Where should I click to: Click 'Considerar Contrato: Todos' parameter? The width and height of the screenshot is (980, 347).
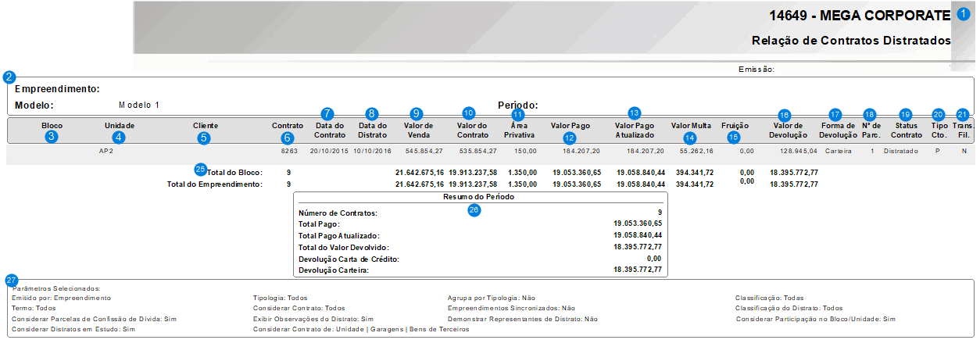point(299,308)
